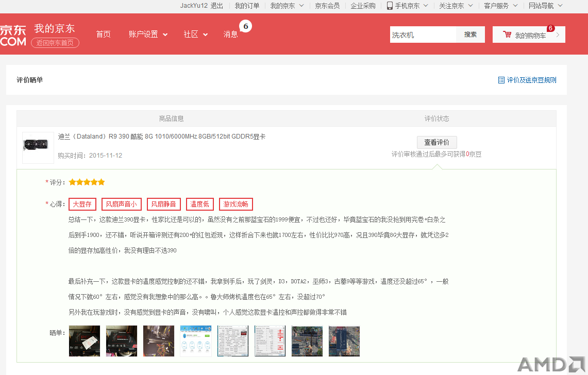Open eighth thumbnail game screenshot

click(x=344, y=341)
